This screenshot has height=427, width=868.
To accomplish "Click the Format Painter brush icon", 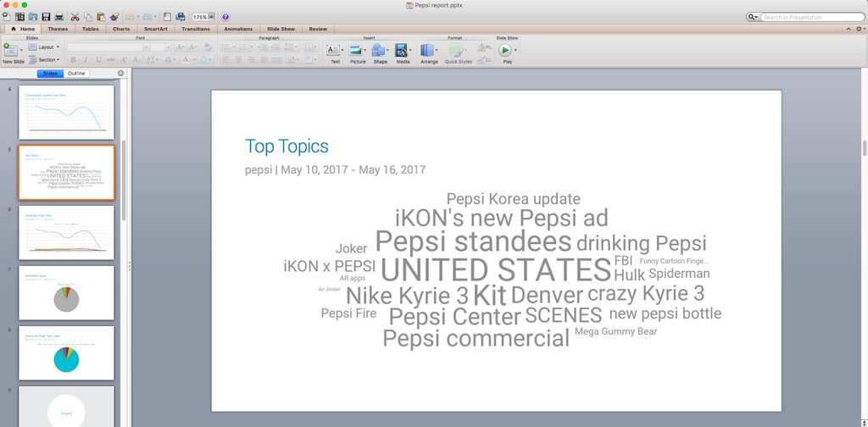I will pos(114,17).
